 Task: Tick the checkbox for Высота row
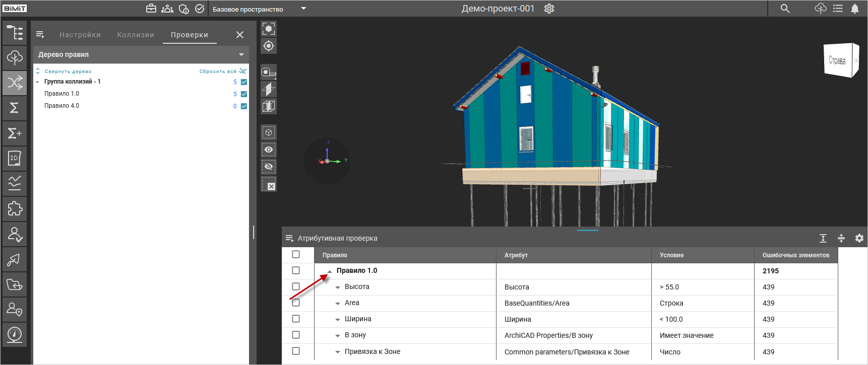pyautogui.click(x=296, y=286)
